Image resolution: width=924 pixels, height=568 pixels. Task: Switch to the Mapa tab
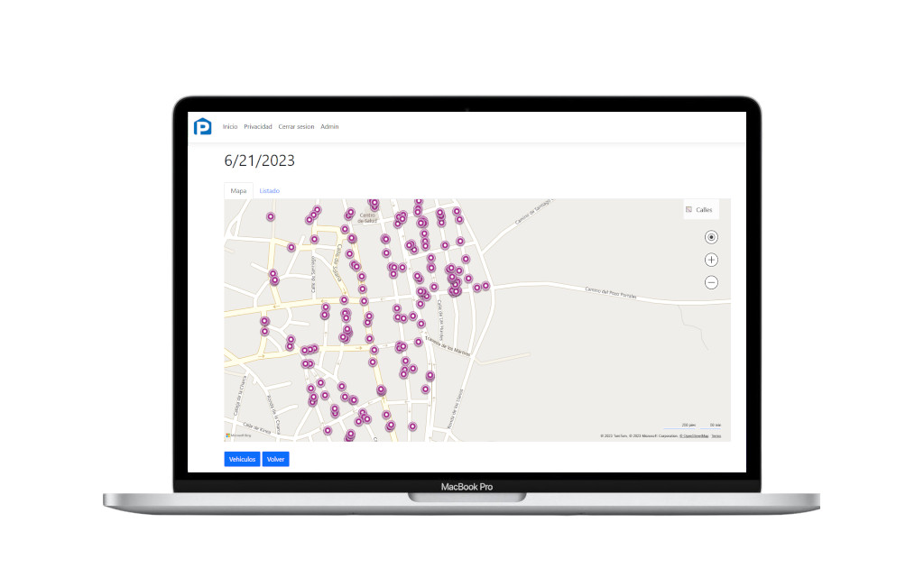238,191
